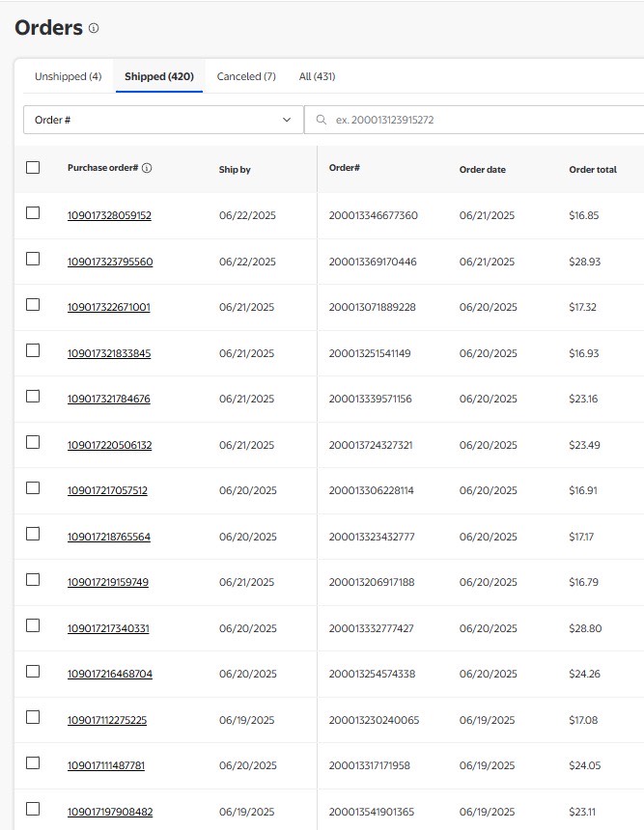
Task: Open purchase order 109017323795560
Action: tap(110, 262)
